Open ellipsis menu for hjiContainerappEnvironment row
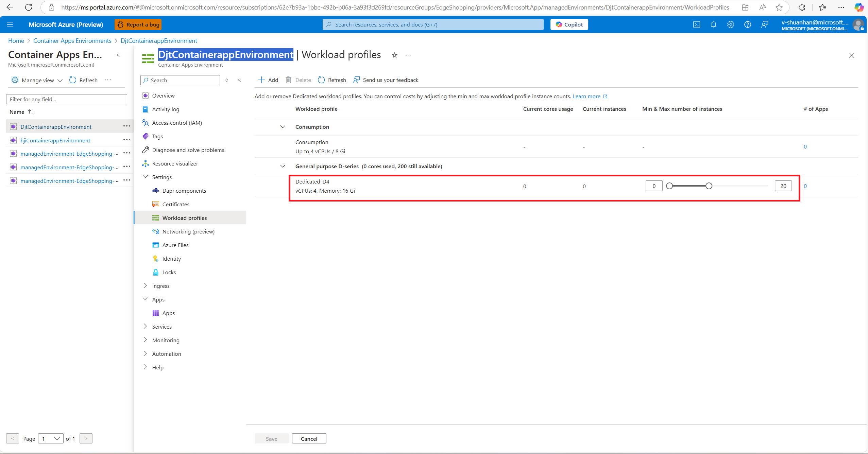This screenshot has width=868, height=454. [127, 140]
